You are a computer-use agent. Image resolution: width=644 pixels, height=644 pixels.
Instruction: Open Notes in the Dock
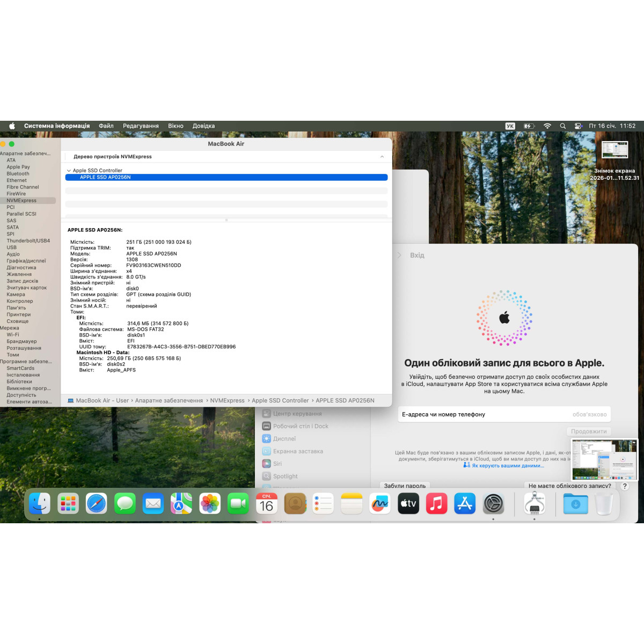352,503
